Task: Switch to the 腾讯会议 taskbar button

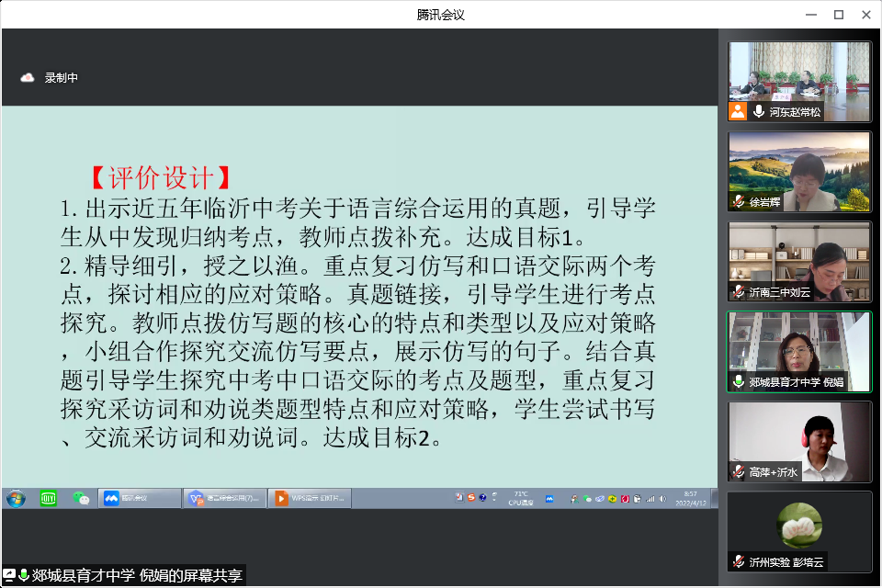Action: [x=138, y=499]
